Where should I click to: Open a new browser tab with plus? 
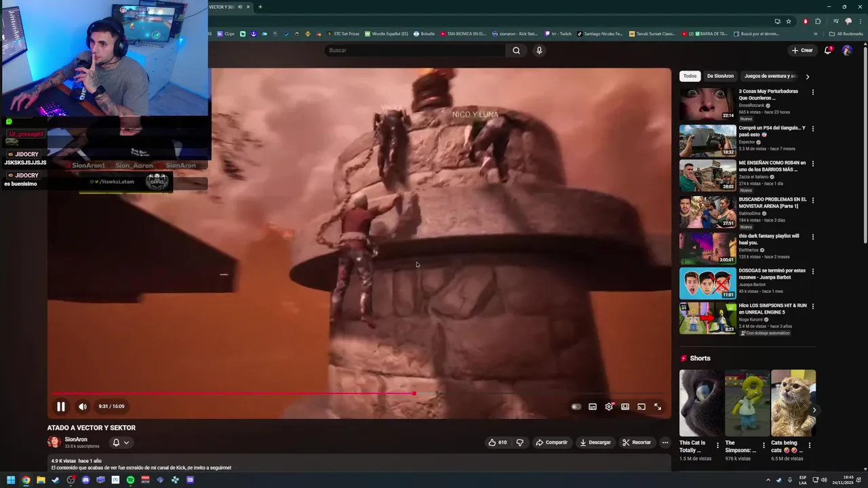pyautogui.click(x=260, y=7)
